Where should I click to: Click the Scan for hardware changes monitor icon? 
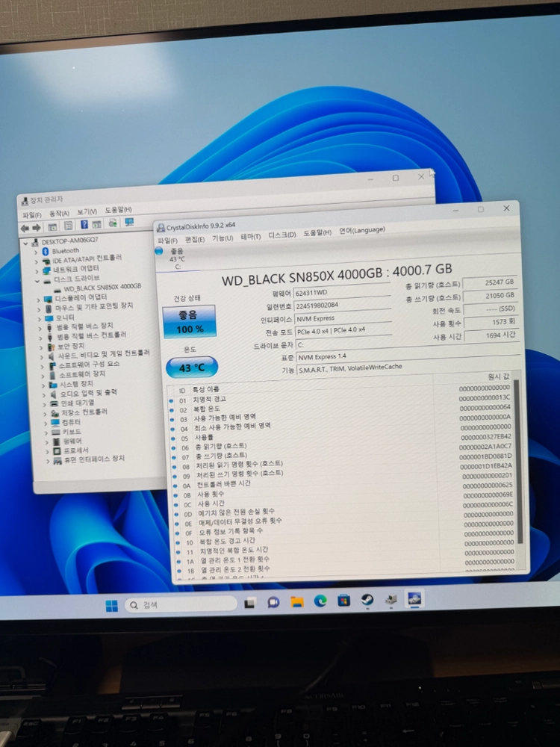click(x=129, y=222)
